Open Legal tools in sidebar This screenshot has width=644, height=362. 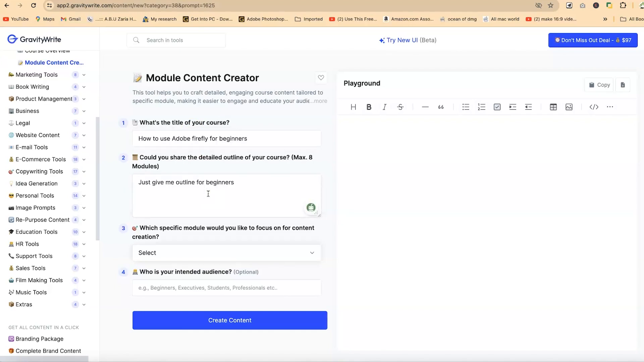[23, 123]
